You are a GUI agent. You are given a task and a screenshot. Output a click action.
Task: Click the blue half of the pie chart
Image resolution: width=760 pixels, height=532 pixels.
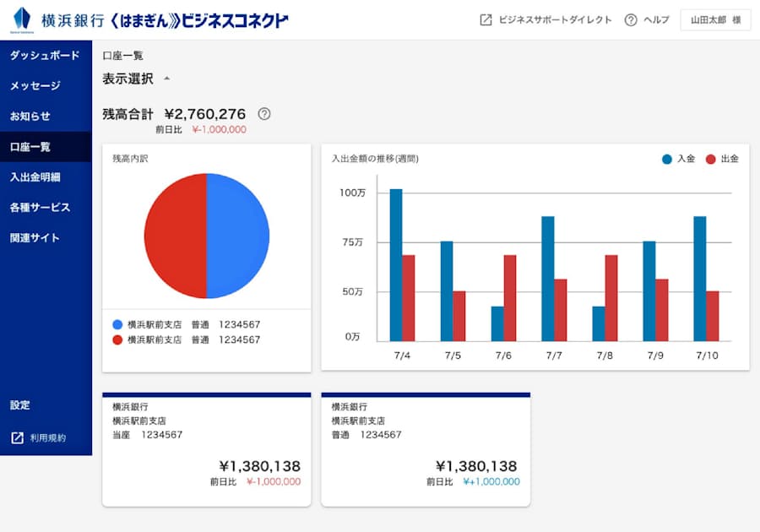pos(238,236)
